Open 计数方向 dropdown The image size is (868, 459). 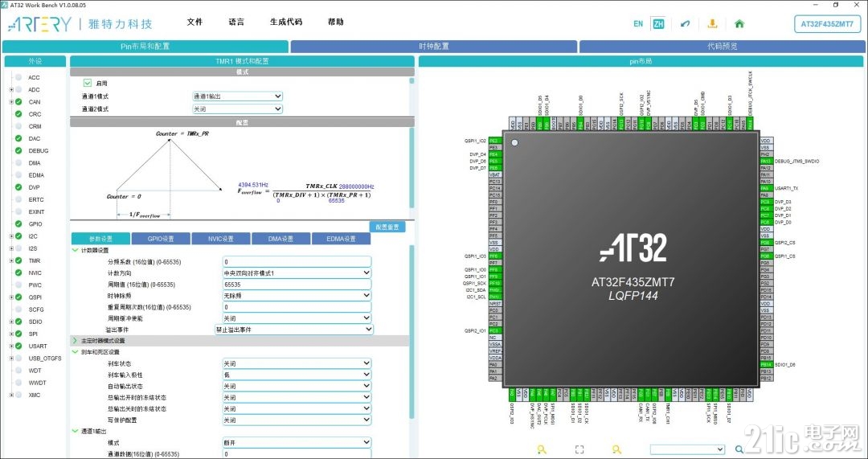[297, 273]
